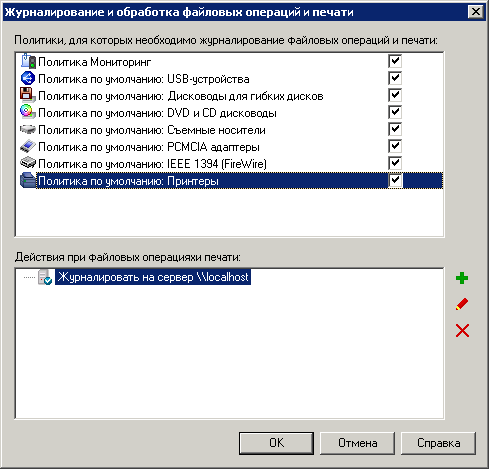Viewport: 489px width, 469px height.
Task: Select Журналировать на сервер \\localhost tree item
Action: 153,277
